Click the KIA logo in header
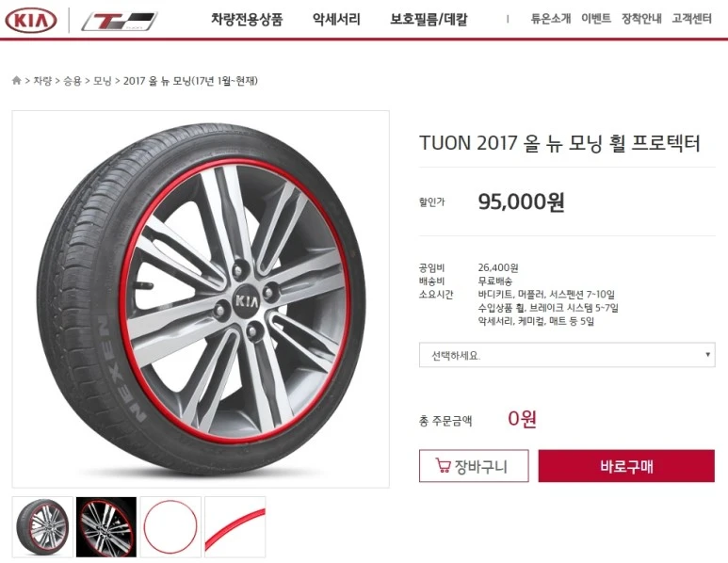The height and width of the screenshot is (563, 728). [31, 20]
